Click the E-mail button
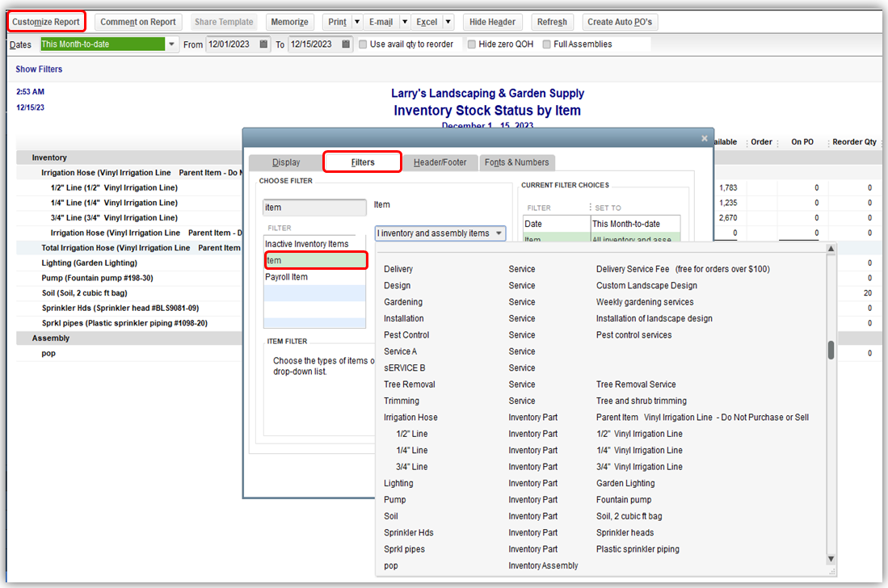The height and width of the screenshot is (588, 888). [381, 22]
